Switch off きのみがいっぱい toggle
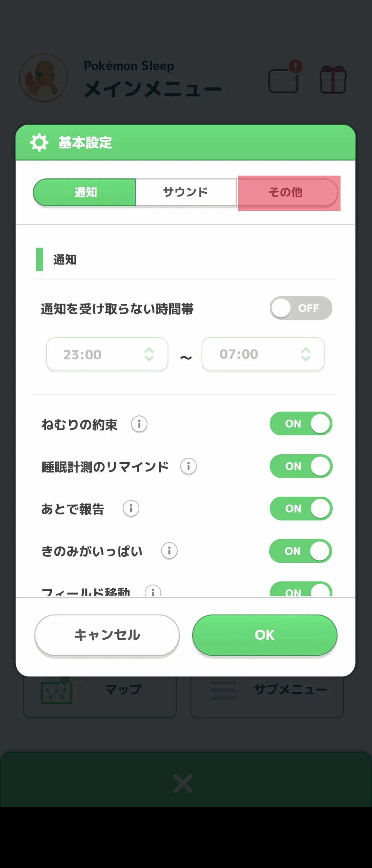 pyautogui.click(x=300, y=551)
